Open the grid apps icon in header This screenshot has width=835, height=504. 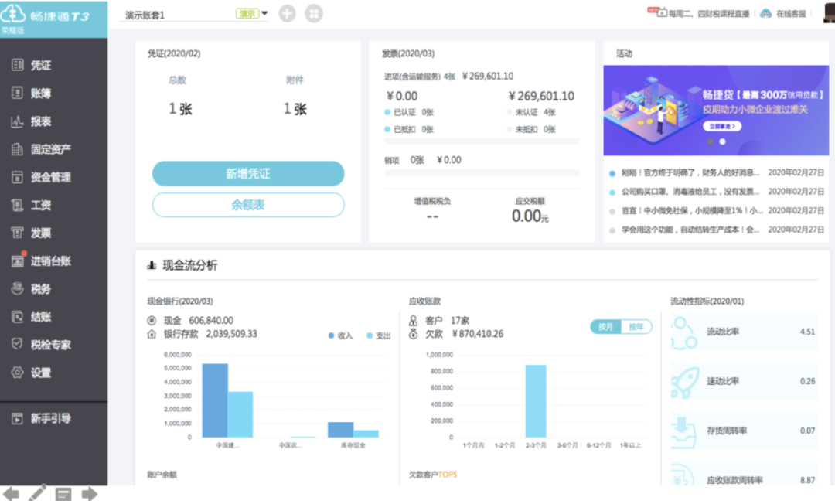(313, 14)
